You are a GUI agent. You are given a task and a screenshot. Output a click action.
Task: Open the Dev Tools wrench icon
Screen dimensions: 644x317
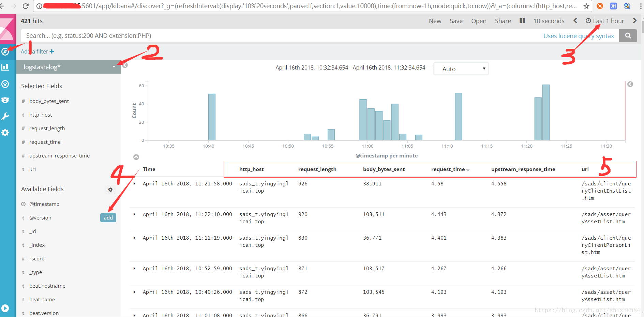(x=5, y=117)
